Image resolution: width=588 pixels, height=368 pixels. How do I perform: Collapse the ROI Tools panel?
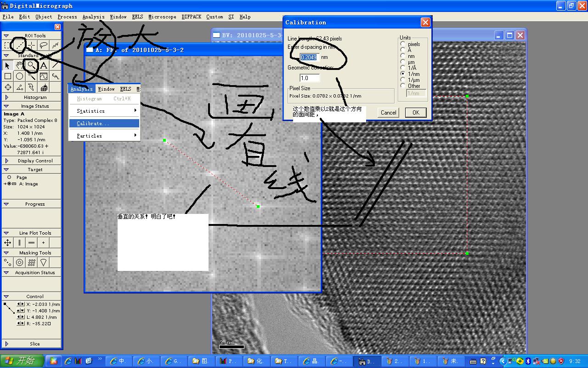pos(6,35)
